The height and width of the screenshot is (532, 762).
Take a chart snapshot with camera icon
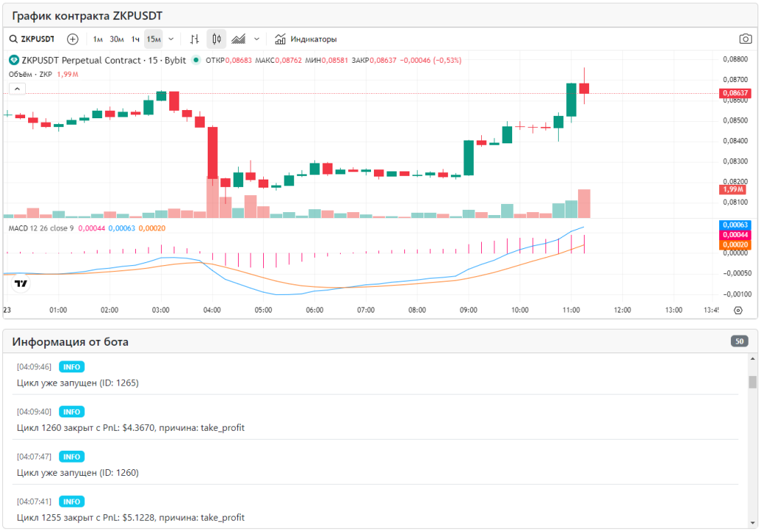tap(746, 39)
